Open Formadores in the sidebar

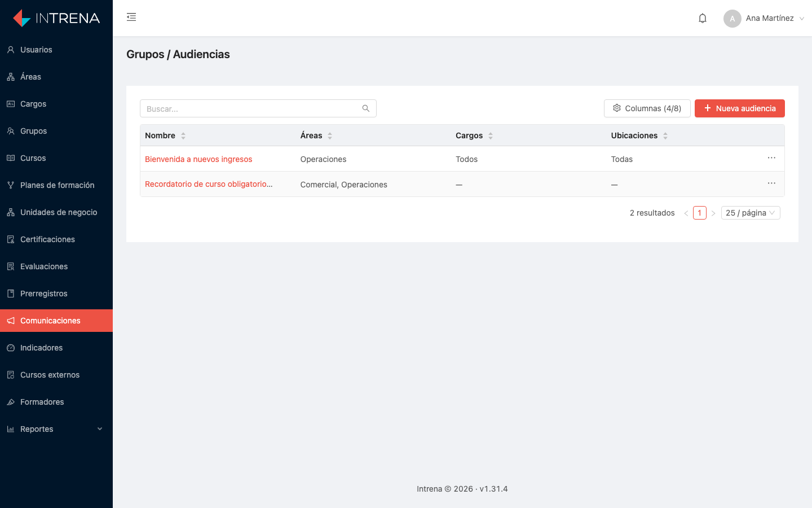tap(56, 402)
